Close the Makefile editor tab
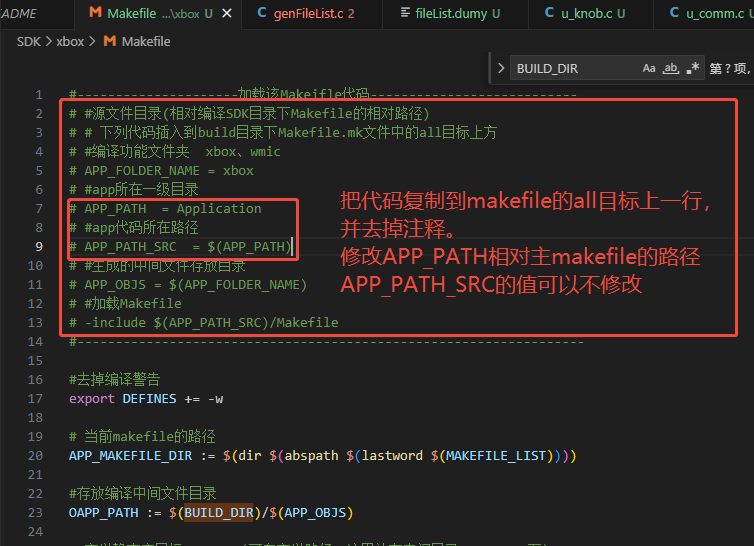Image resolution: width=754 pixels, height=546 pixels. [227, 13]
